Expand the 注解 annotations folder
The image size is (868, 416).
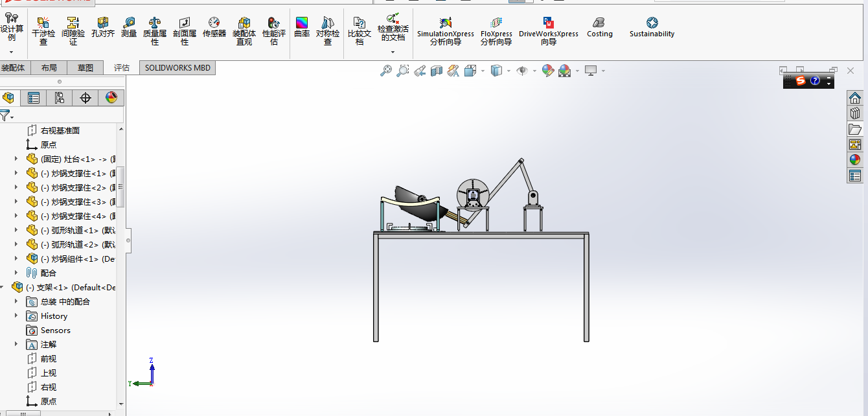pos(16,344)
